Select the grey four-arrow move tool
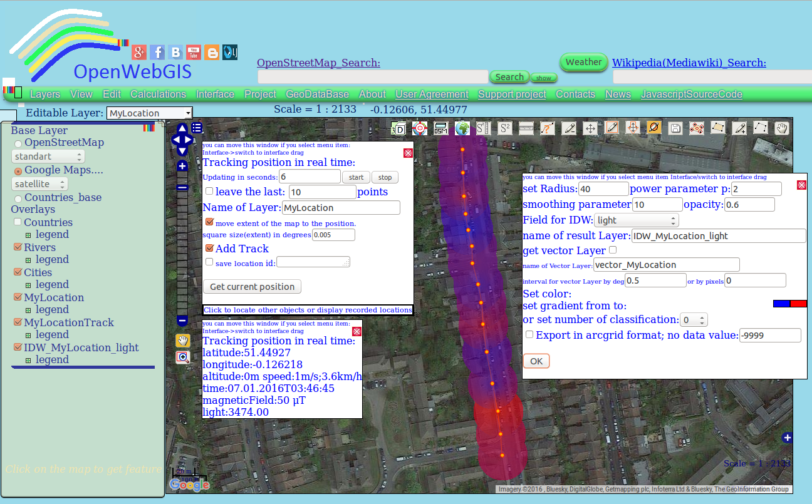This screenshot has height=504, width=812. 590,128
